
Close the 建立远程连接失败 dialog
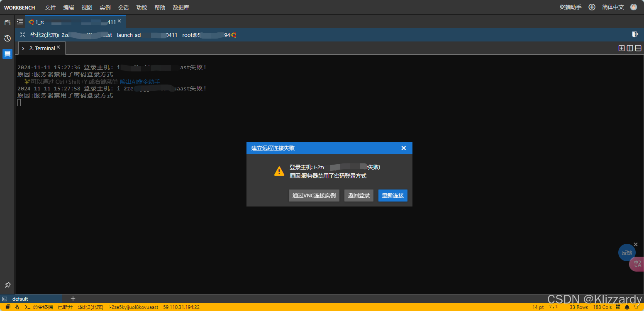point(403,148)
